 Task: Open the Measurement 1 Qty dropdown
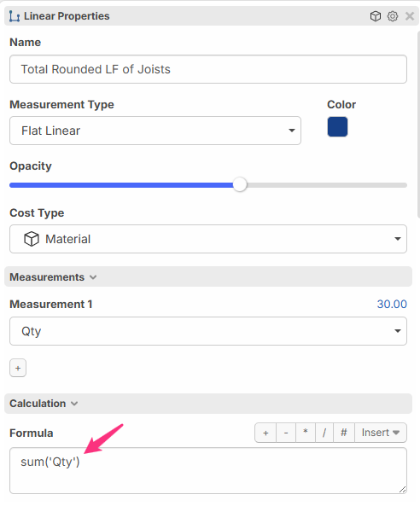coord(208,331)
